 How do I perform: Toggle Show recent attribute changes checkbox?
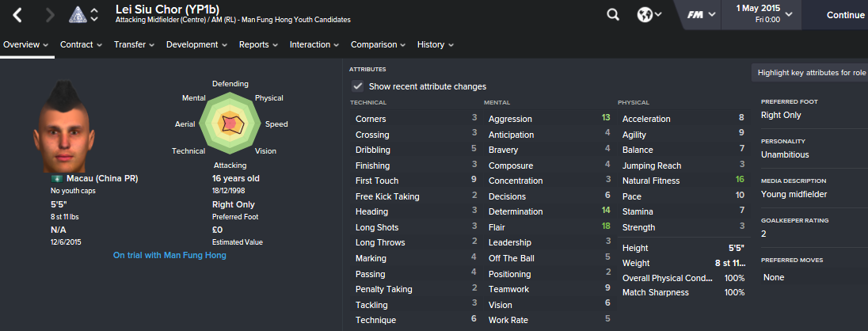tap(358, 86)
